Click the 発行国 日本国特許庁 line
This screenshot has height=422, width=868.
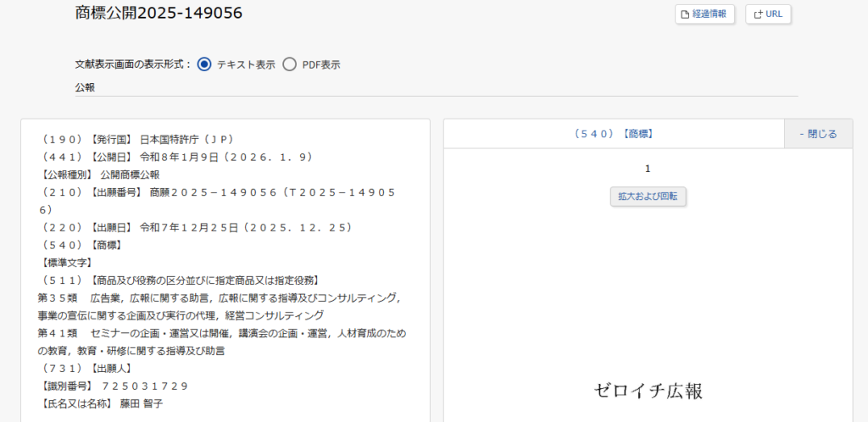tap(137, 139)
